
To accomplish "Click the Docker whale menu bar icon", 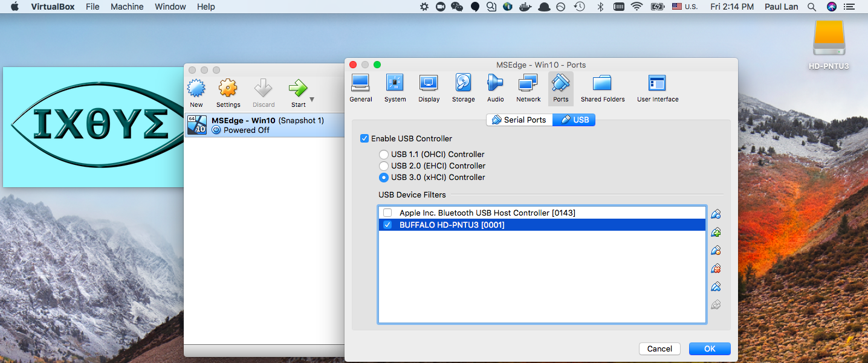I will coord(525,7).
